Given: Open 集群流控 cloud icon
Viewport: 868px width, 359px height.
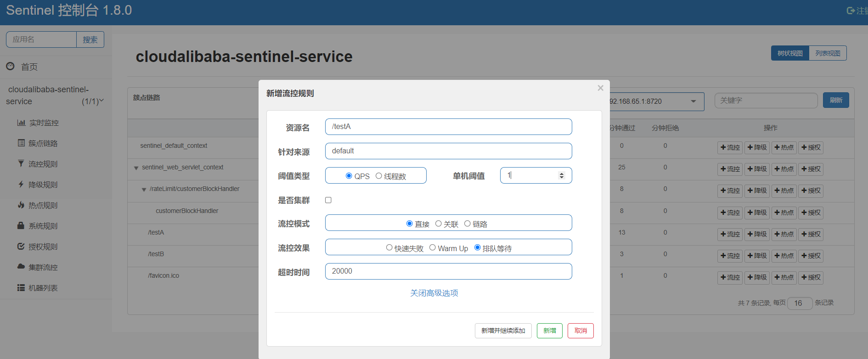Looking at the screenshot, I should point(21,266).
